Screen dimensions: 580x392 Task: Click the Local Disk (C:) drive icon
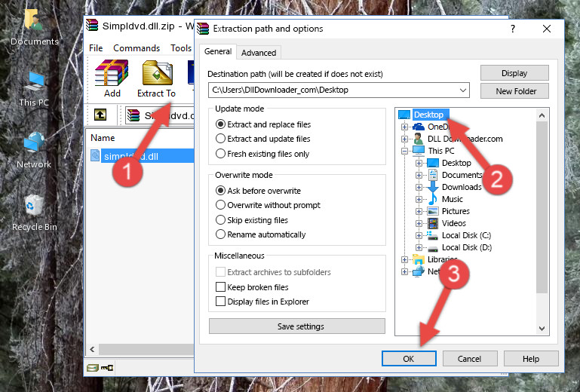[433, 235]
